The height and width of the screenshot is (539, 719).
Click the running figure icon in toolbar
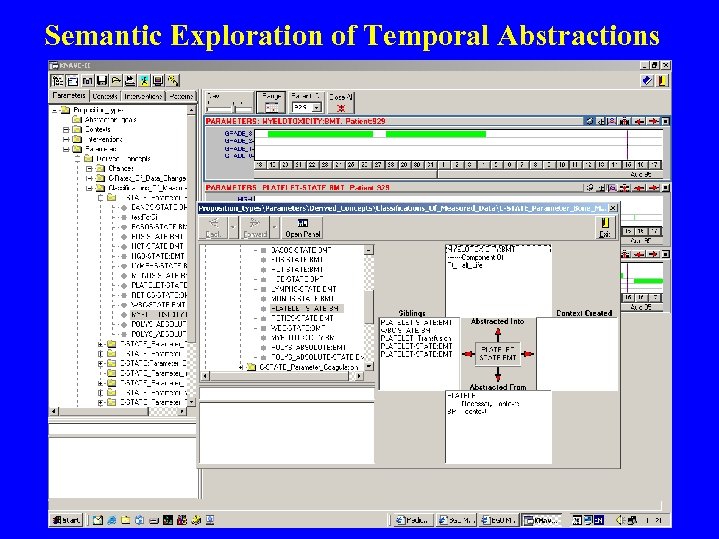144,81
